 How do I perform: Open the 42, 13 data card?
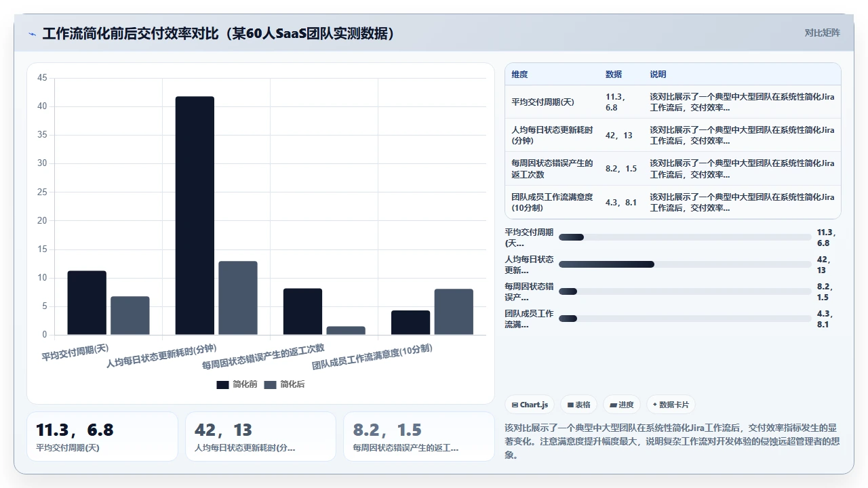point(260,436)
